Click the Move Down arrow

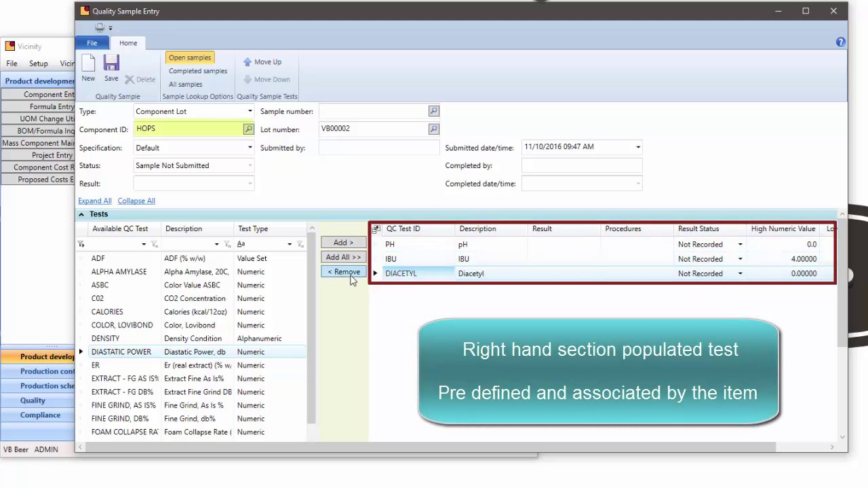(247, 79)
